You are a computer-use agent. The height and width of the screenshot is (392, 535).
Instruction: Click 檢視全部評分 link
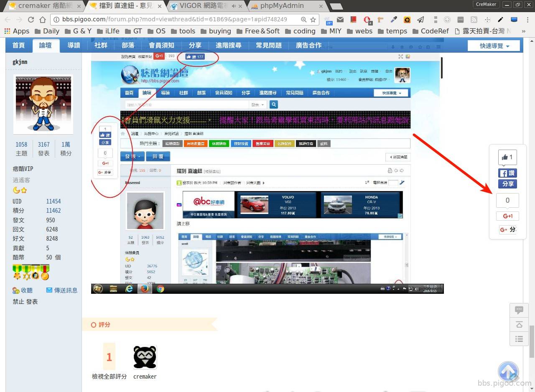coord(110,377)
